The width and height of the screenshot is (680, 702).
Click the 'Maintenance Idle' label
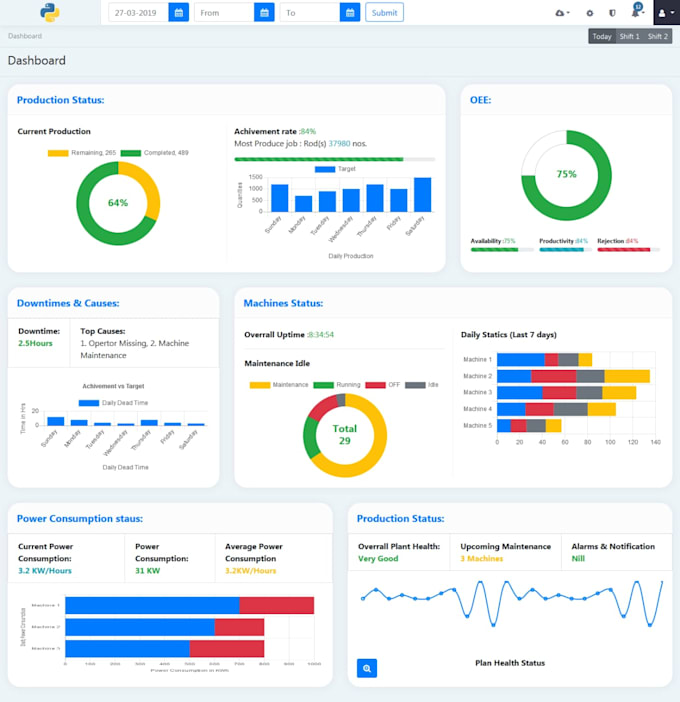coord(277,364)
